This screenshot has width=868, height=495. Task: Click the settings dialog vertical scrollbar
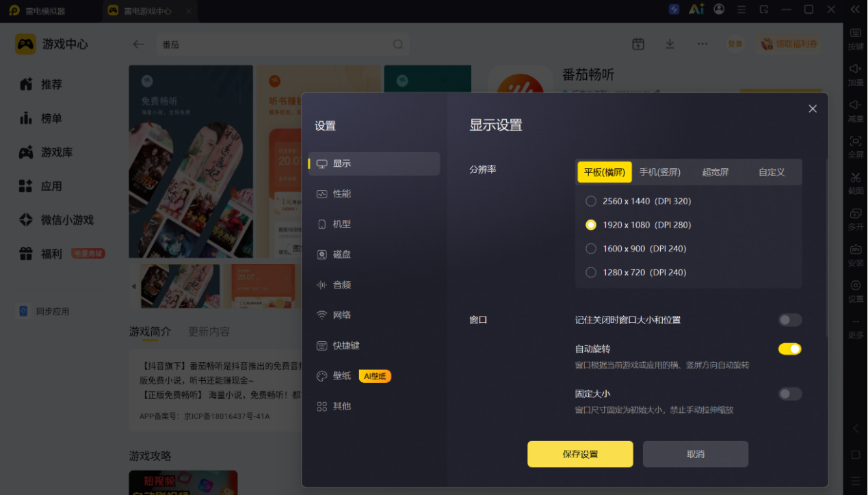coord(827,246)
